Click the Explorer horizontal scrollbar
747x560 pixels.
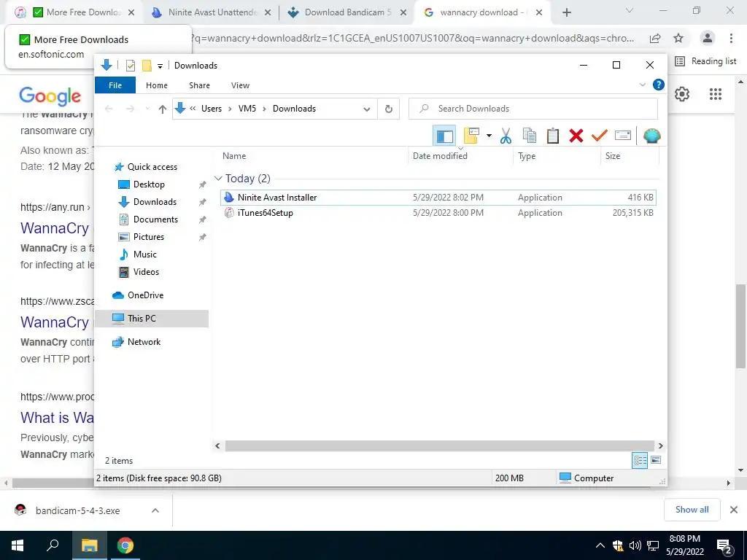coord(438,446)
